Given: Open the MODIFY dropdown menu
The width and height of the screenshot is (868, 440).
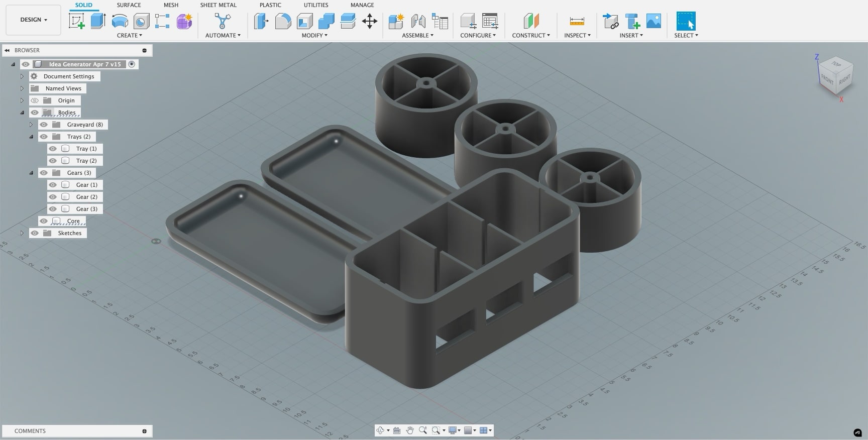Looking at the screenshot, I should pyautogui.click(x=314, y=35).
